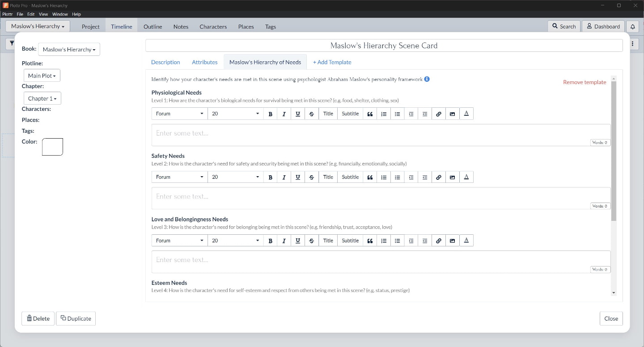Screen dimensions: 644x347
Task: Toggle italic in Physiological Needs toolbar
Action: point(284,114)
